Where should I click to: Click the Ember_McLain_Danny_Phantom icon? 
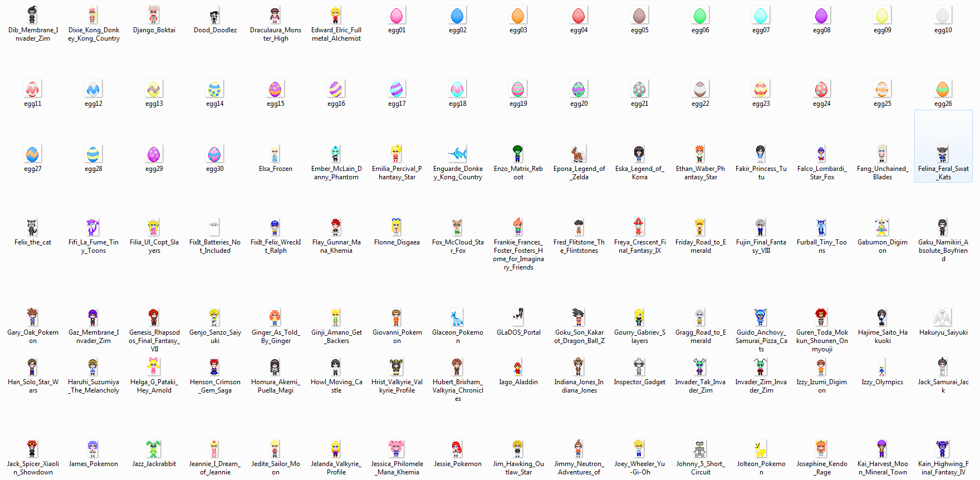[x=336, y=154]
